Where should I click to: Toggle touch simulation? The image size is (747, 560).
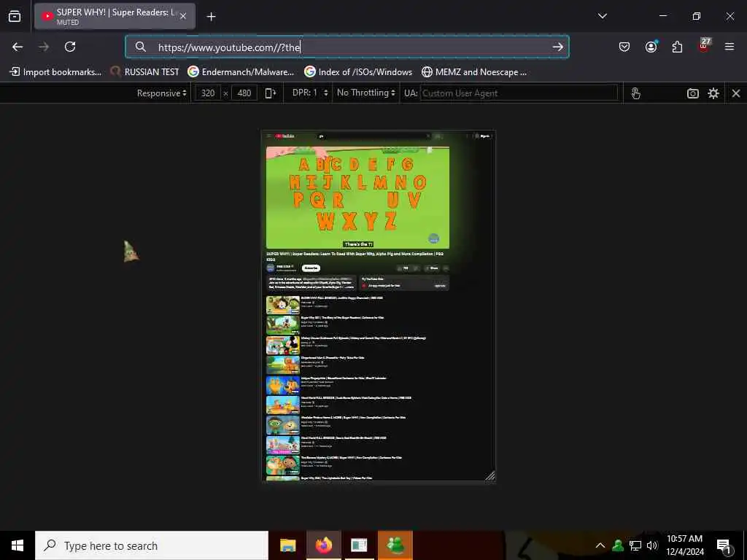635,93
